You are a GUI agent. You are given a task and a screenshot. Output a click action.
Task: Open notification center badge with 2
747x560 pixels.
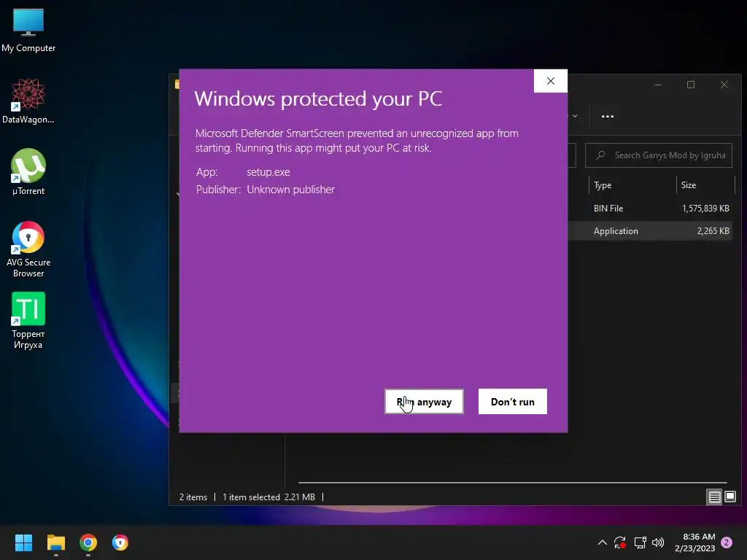tap(727, 542)
